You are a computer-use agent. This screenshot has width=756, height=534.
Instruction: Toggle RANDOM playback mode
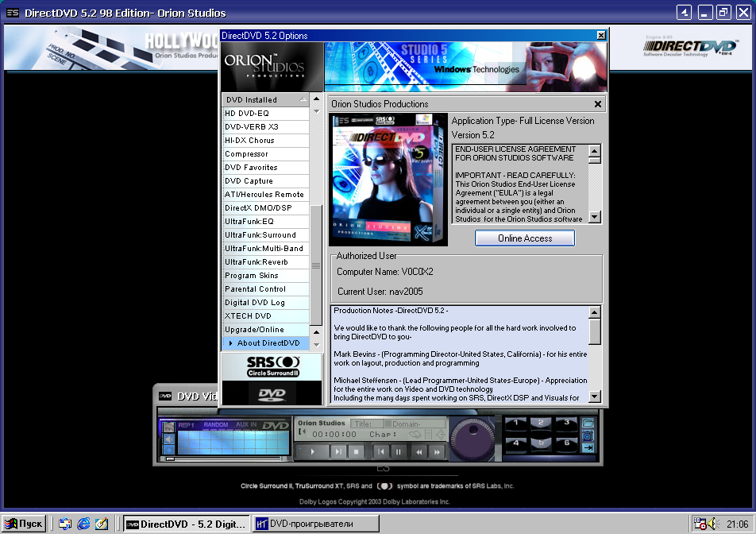coord(216,425)
